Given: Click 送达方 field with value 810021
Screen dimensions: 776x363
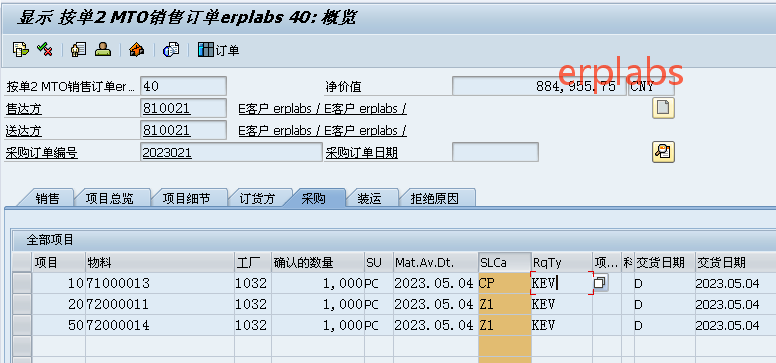Looking at the screenshot, I should click(x=183, y=130).
